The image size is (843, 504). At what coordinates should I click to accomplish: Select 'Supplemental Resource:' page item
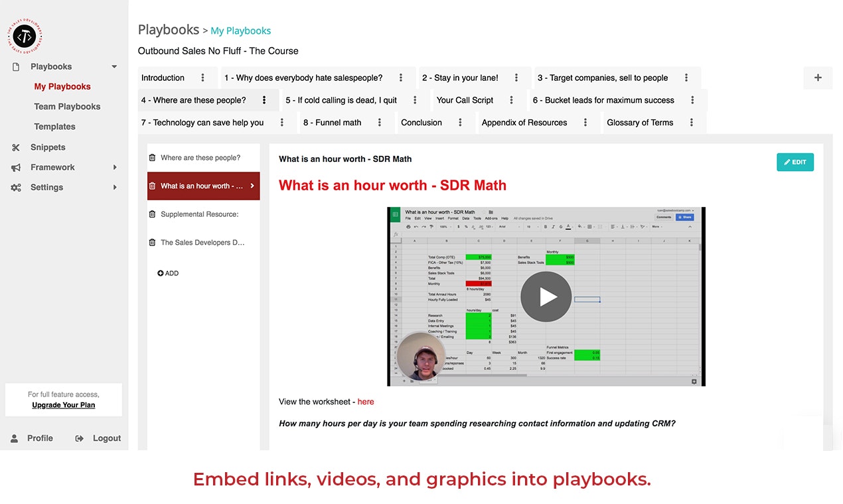tap(204, 214)
